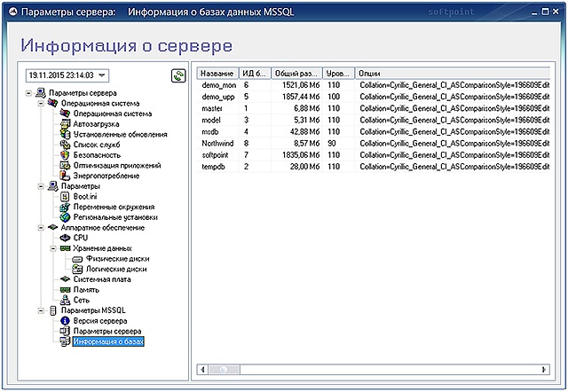
Task: Click the Оптимизация приложений icon
Action: click(x=65, y=166)
